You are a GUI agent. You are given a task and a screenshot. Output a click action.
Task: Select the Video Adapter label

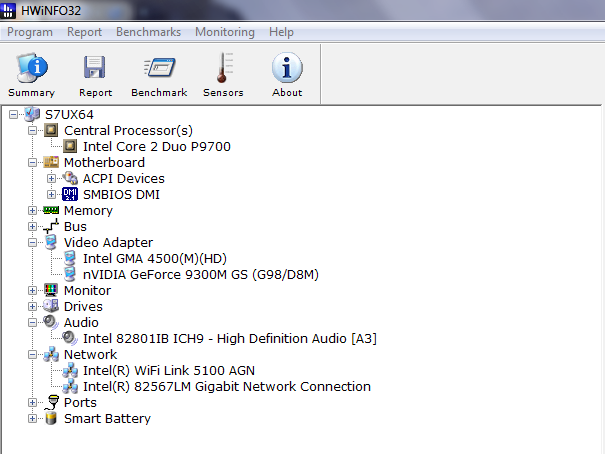pos(108,243)
